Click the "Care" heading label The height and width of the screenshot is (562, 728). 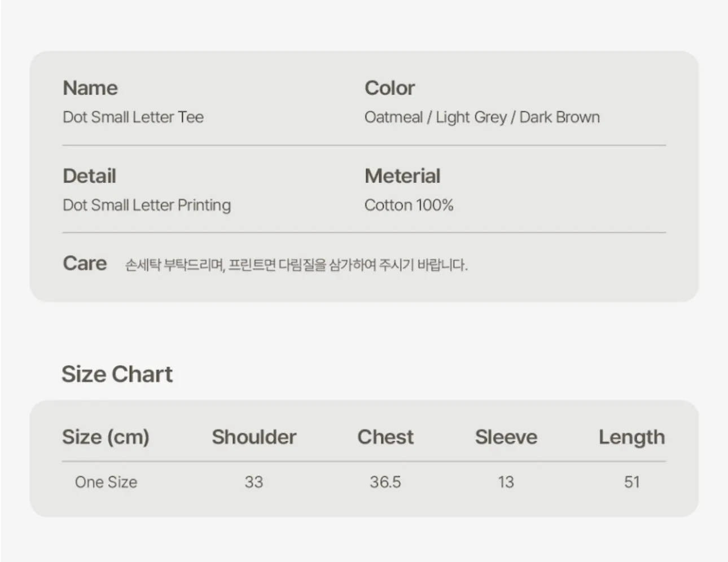pos(85,264)
